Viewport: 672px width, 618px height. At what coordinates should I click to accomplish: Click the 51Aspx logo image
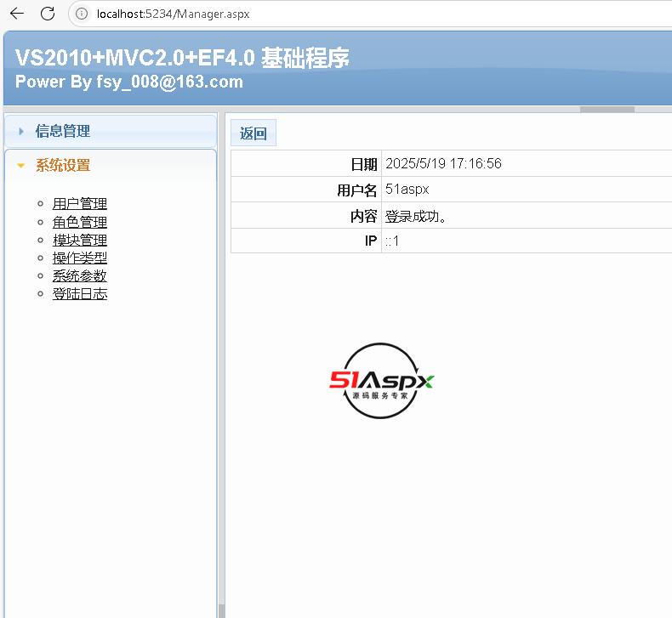[381, 381]
